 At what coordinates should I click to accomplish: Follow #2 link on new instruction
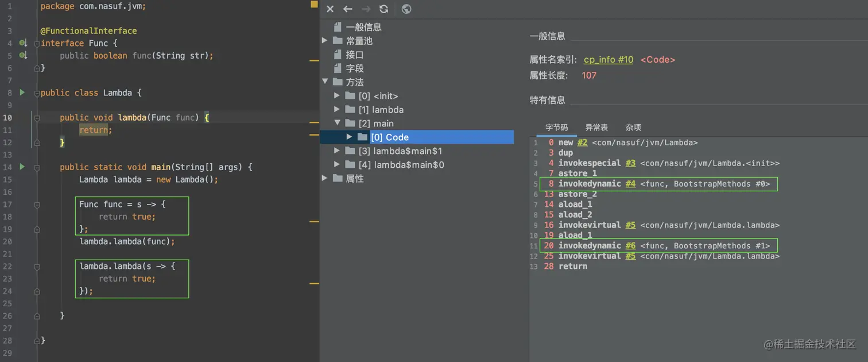[582, 143]
